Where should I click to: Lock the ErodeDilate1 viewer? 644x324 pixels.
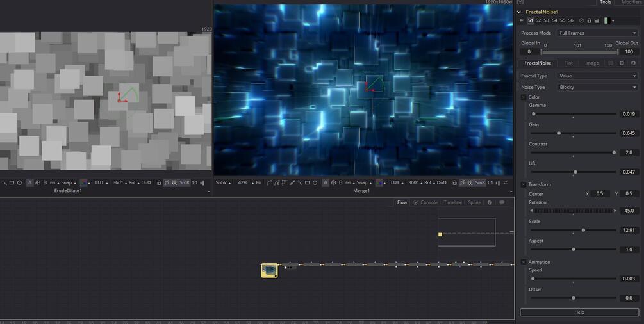coord(159,182)
